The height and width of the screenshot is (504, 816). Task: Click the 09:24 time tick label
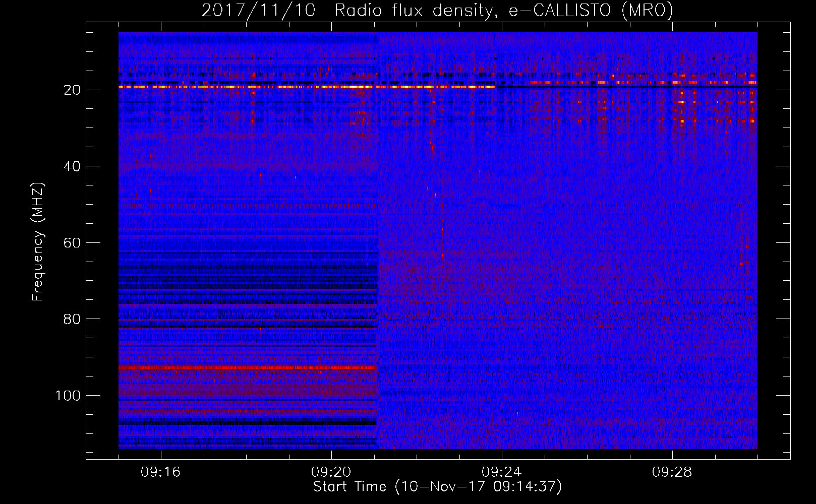(x=502, y=472)
